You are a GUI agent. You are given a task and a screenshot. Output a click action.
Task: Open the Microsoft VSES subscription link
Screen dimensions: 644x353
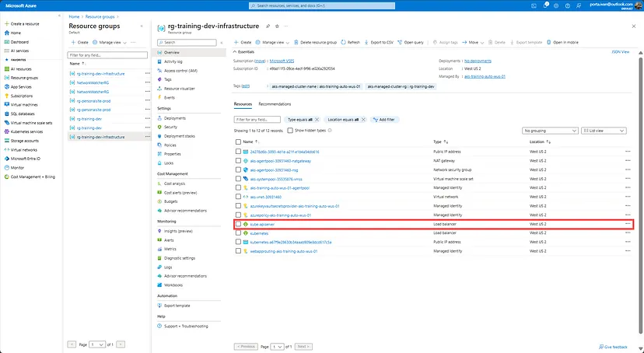pos(282,61)
